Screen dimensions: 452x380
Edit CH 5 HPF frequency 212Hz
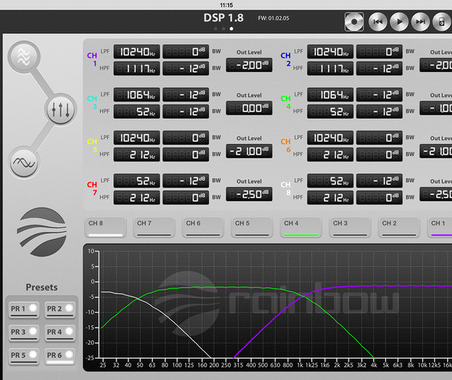137,155
